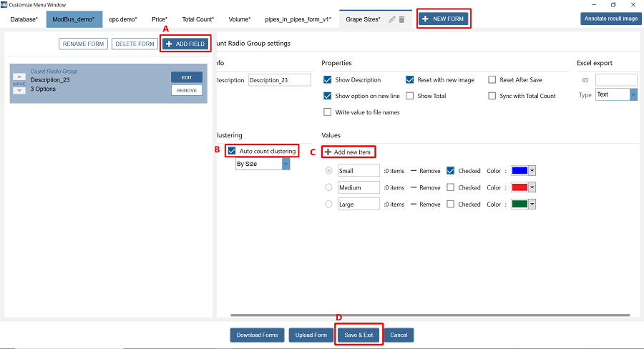This screenshot has width=644, height=349.
Task: Open the Total Count tab
Action: pos(198,19)
